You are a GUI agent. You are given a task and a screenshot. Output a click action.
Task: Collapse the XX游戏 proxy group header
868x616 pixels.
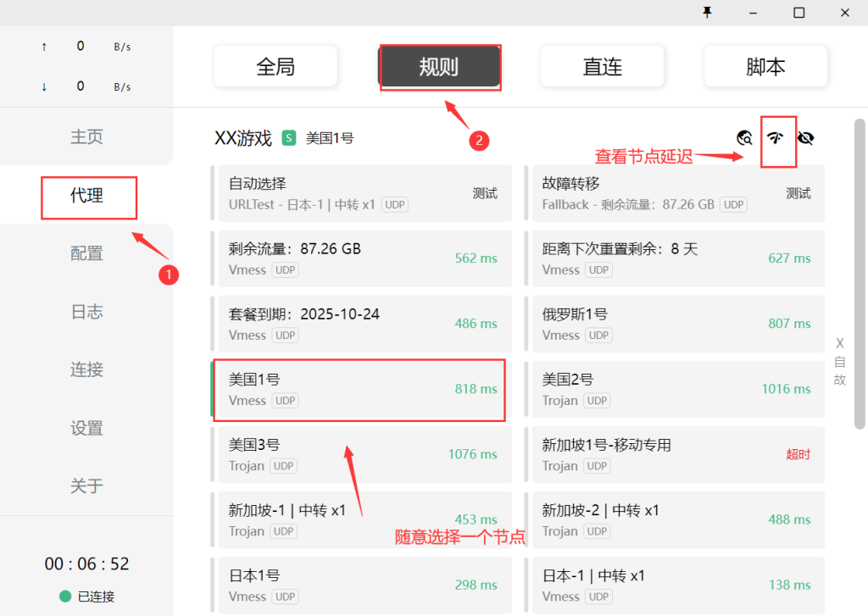pyautogui.click(x=243, y=138)
